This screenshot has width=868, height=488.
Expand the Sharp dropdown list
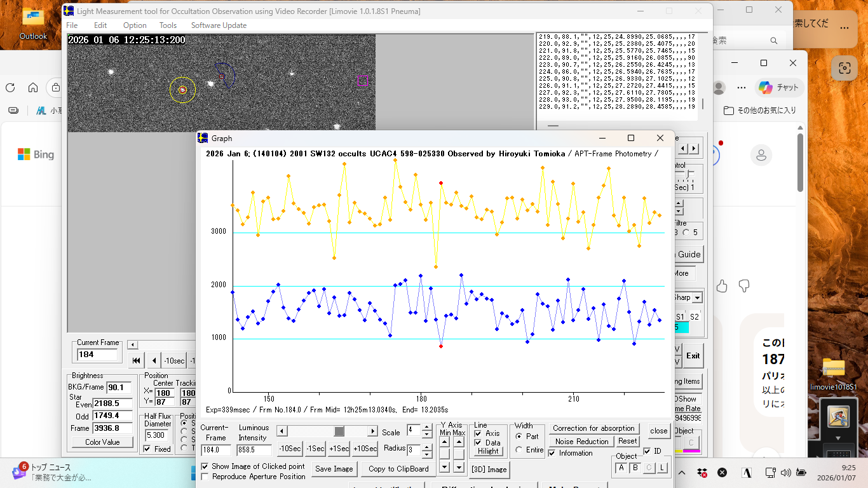tap(697, 297)
